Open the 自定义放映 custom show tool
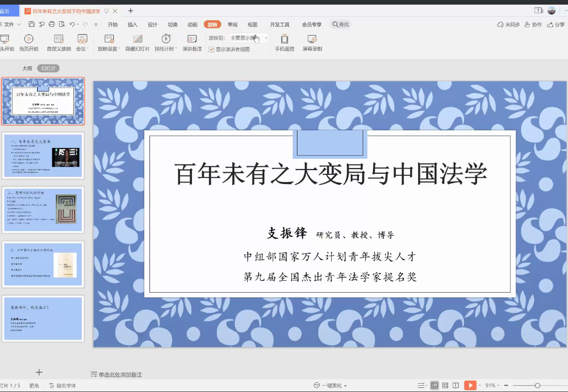 [x=58, y=38]
